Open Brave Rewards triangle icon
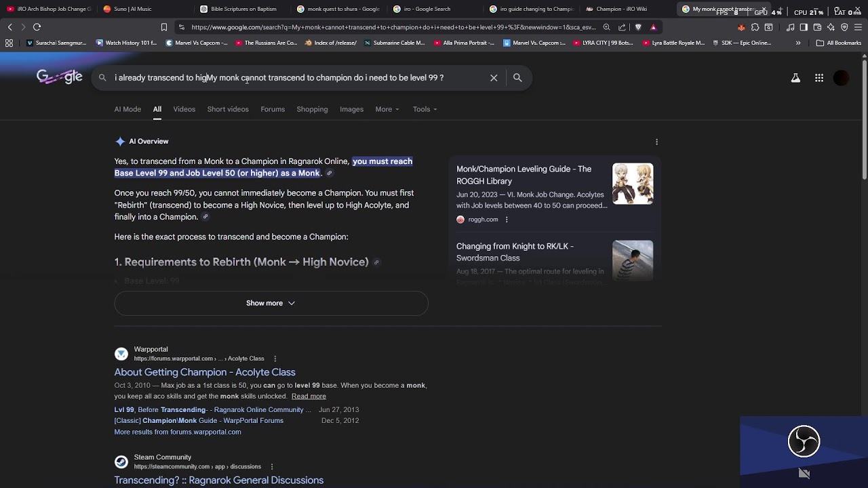868x488 pixels. (653, 27)
